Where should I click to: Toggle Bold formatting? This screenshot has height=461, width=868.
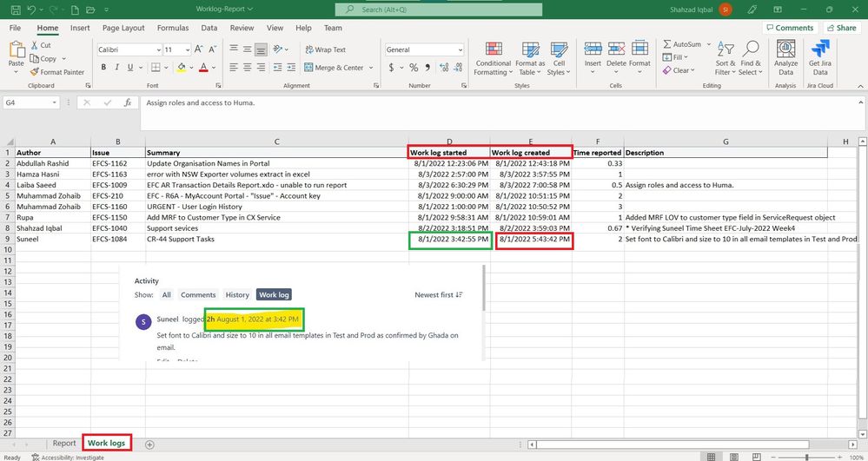click(102, 68)
